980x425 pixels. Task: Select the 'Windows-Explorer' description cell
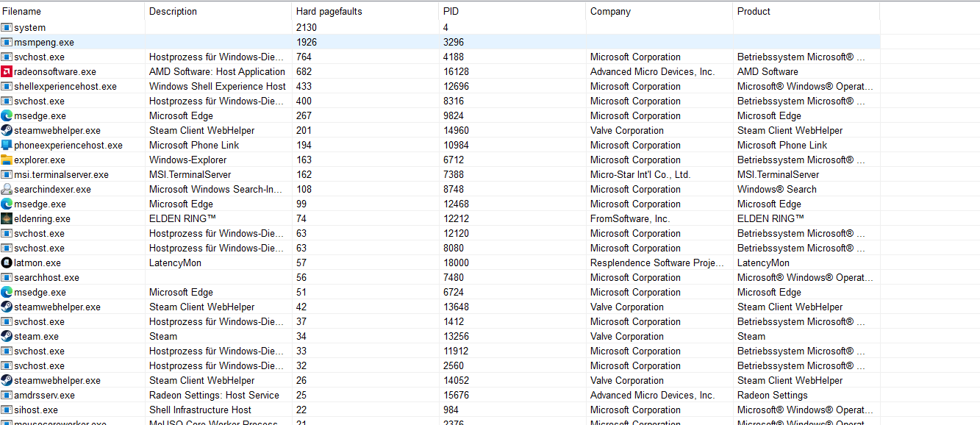coord(188,160)
